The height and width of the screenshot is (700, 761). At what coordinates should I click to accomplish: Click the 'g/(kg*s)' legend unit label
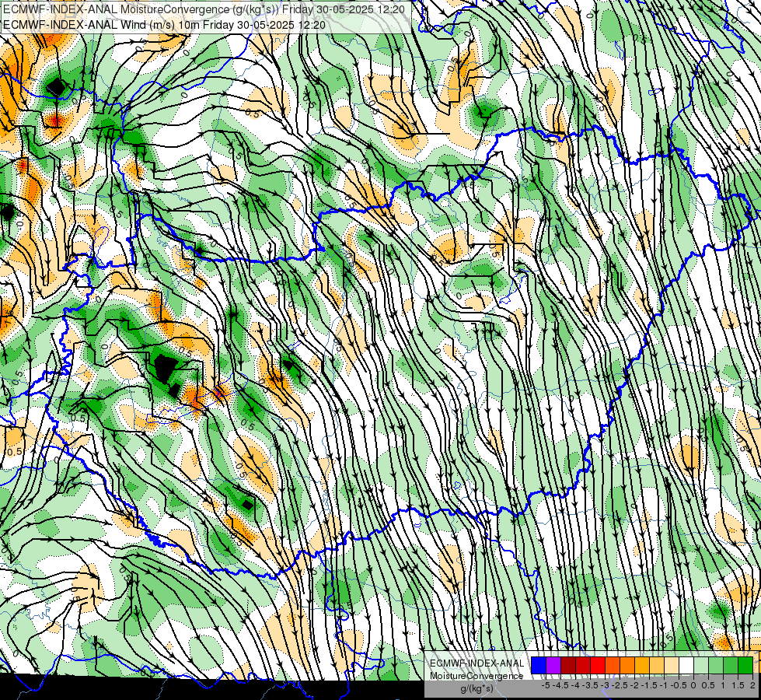[476, 688]
